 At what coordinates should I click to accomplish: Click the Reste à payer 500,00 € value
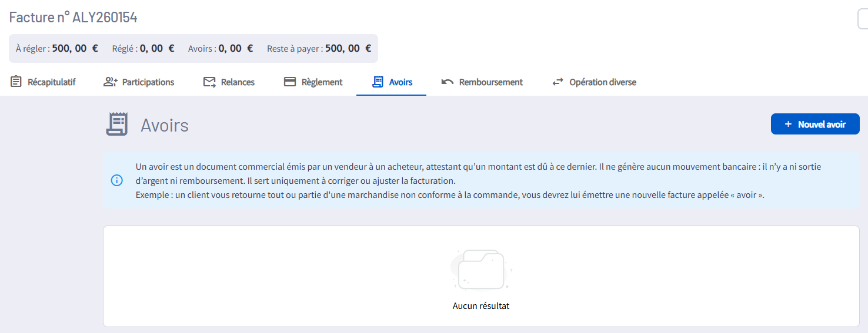point(348,49)
